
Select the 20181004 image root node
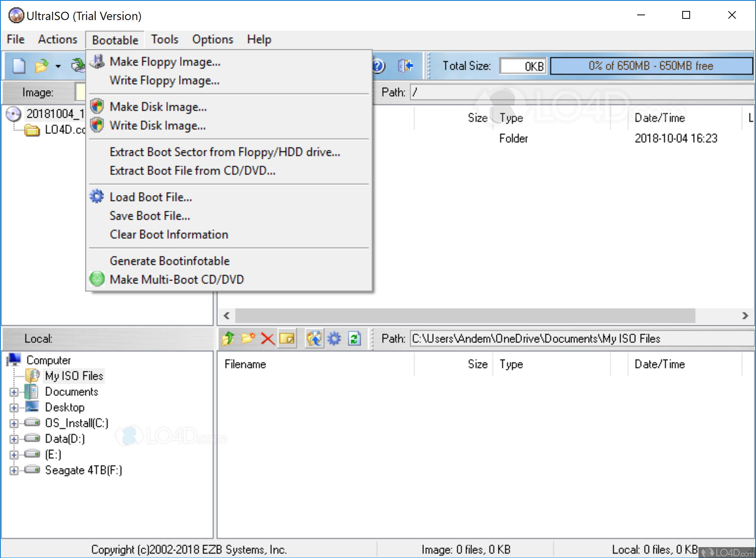click(x=55, y=114)
